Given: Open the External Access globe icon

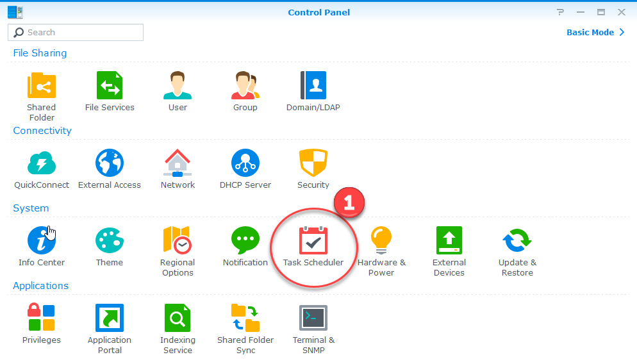Looking at the screenshot, I should (110, 163).
